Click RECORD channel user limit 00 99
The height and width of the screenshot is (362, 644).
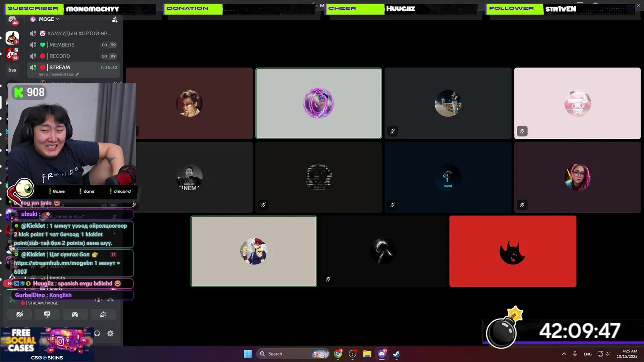(x=109, y=56)
